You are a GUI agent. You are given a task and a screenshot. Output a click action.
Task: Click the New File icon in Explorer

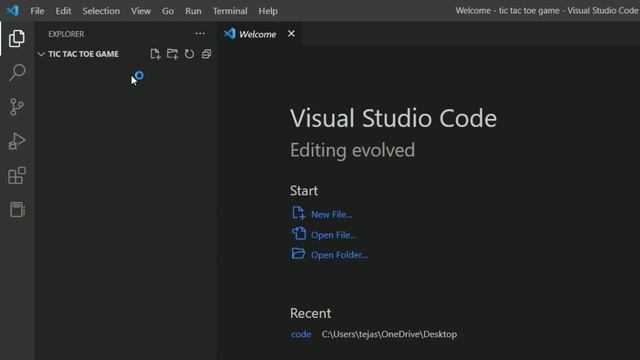155,54
